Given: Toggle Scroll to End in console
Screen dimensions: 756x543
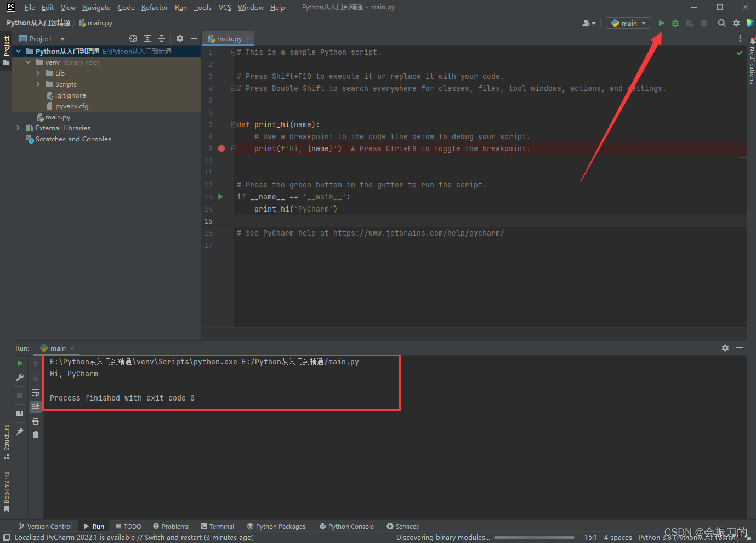Looking at the screenshot, I should point(36,406).
